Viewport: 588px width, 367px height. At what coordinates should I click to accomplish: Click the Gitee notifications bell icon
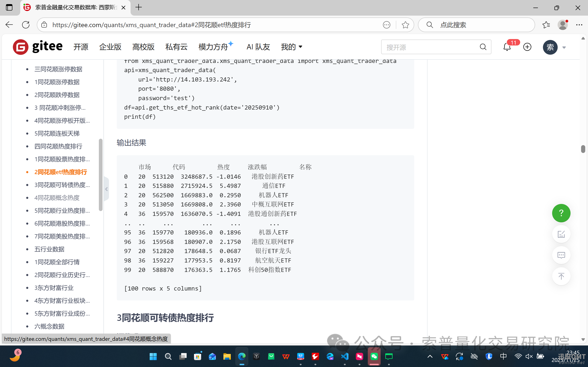(507, 47)
